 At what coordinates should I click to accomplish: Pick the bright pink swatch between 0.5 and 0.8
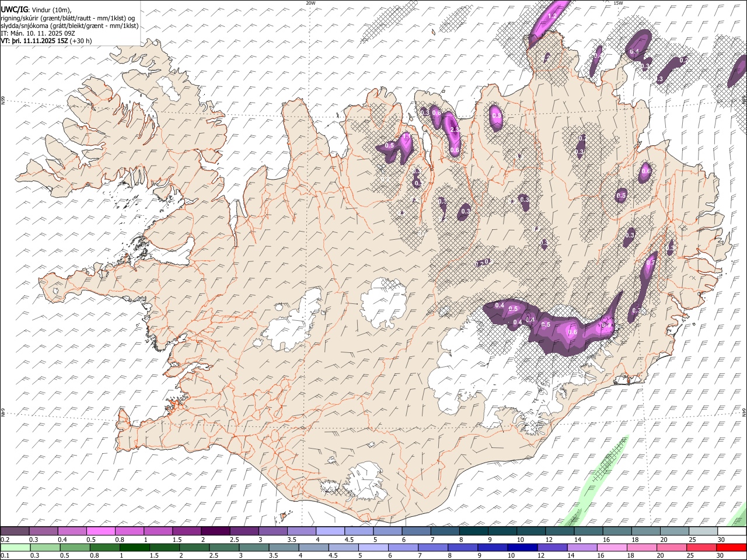101,531
